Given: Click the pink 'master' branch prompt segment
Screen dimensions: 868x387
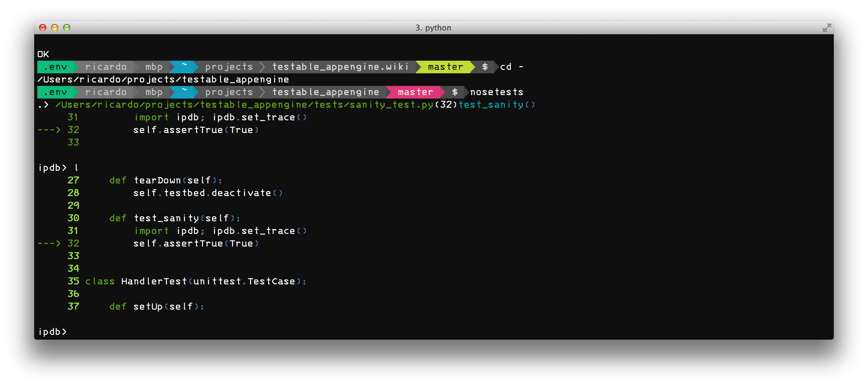Looking at the screenshot, I should (x=415, y=92).
